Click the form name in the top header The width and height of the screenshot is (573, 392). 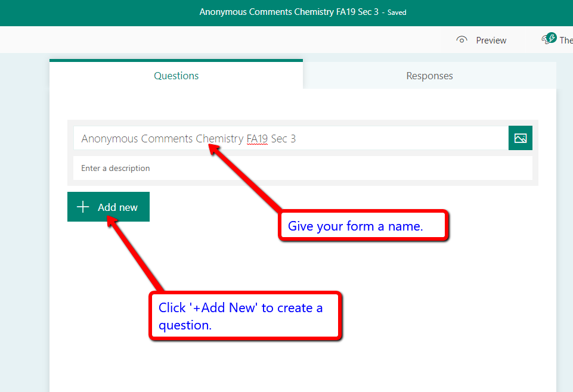click(x=289, y=12)
